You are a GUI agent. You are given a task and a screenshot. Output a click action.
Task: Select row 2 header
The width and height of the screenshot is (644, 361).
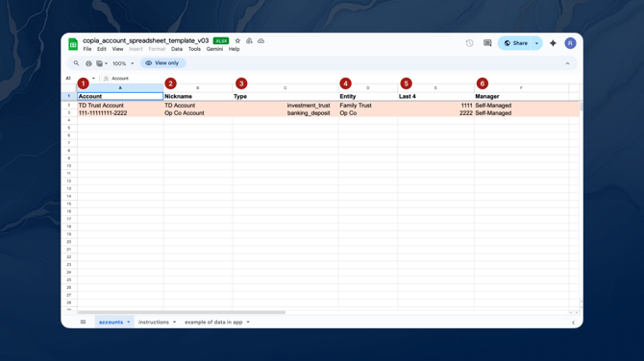tap(69, 105)
